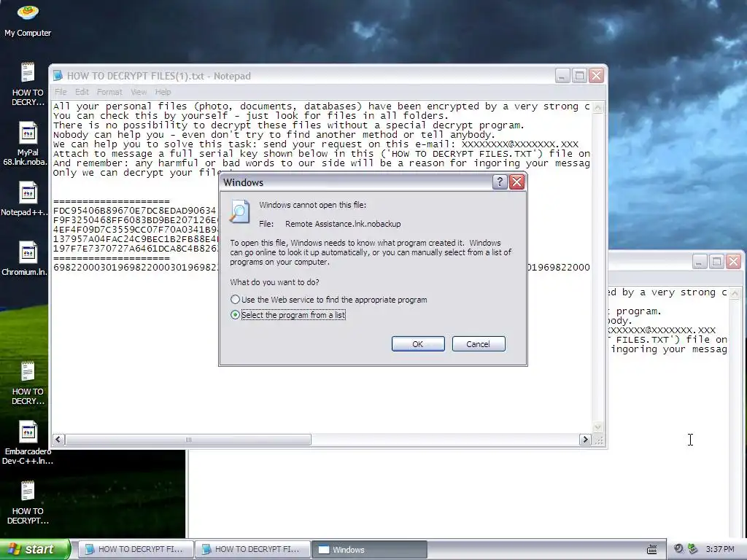Click the horizontal scrollbar left arrow in Notepad

58,440
